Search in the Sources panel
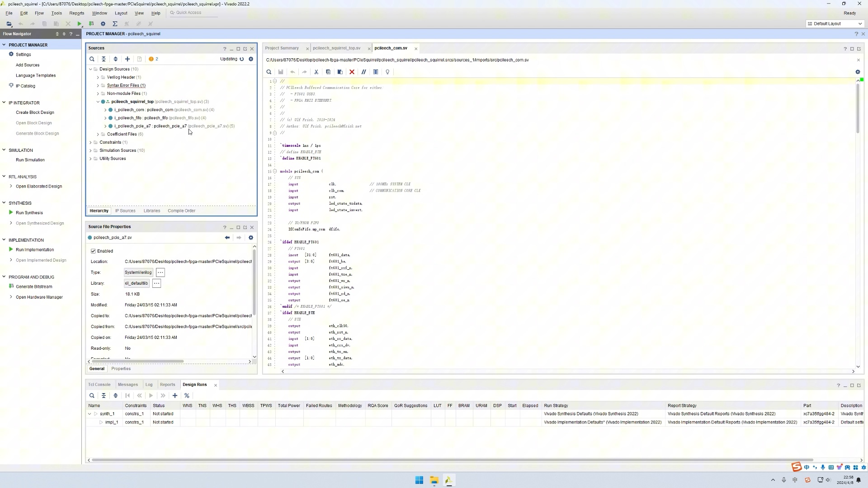The height and width of the screenshot is (488, 868). [x=92, y=59]
